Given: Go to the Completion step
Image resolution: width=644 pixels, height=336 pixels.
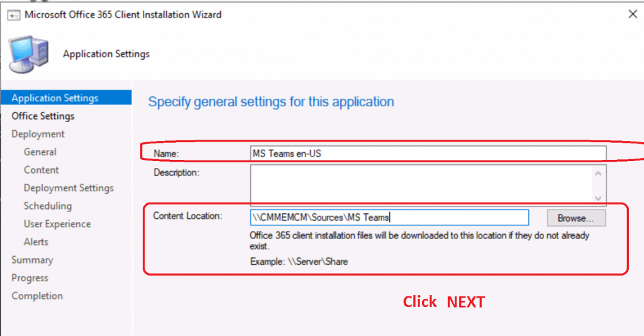Looking at the screenshot, I should pyautogui.click(x=37, y=296).
